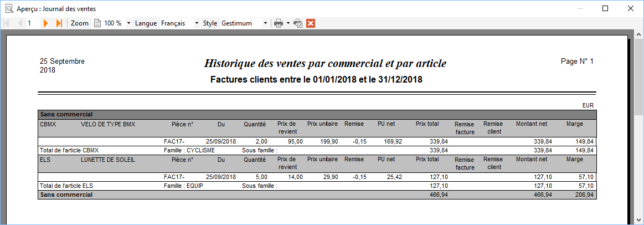Screen dimensions: 644x225
Task: Click the 'Page N° 1' text
Action: click(577, 62)
